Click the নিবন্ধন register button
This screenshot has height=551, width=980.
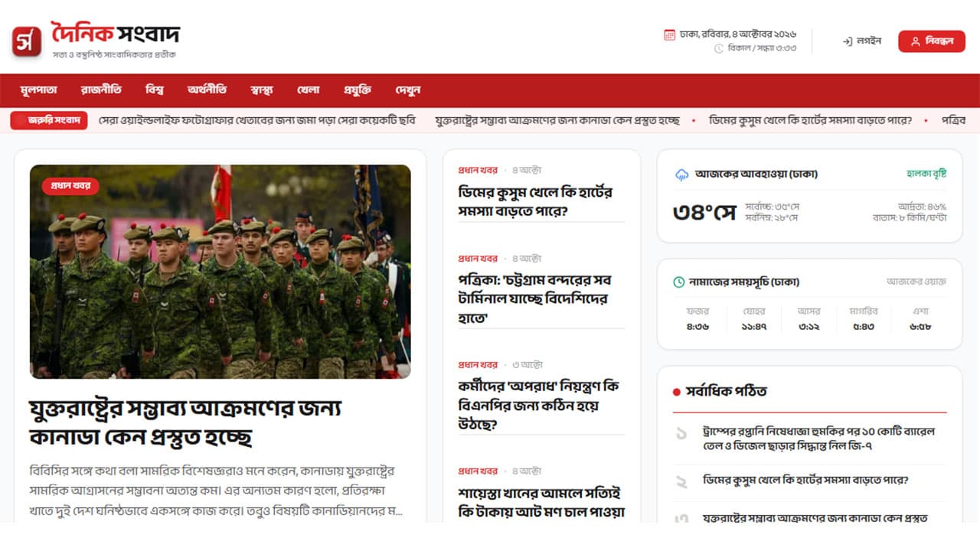pyautogui.click(x=932, y=41)
